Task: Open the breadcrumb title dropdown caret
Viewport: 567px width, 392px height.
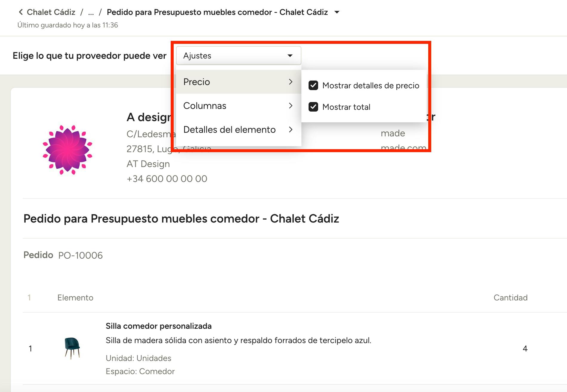Action: click(337, 12)
